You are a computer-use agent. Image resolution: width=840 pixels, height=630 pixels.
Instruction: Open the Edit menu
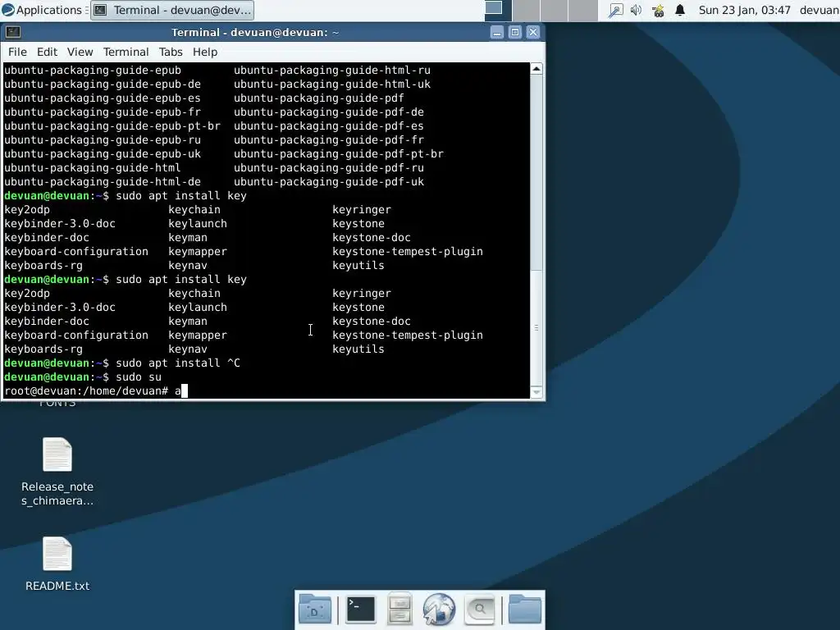click(x=47, y=52)
